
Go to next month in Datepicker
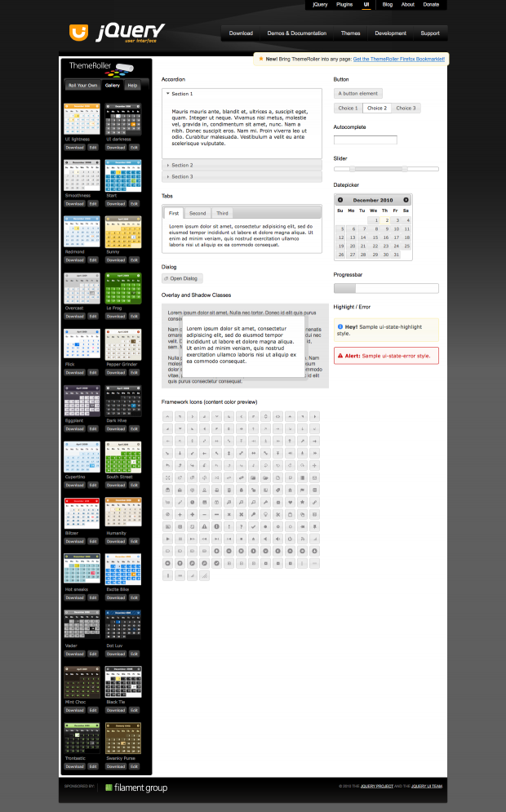tap(406, 200)
